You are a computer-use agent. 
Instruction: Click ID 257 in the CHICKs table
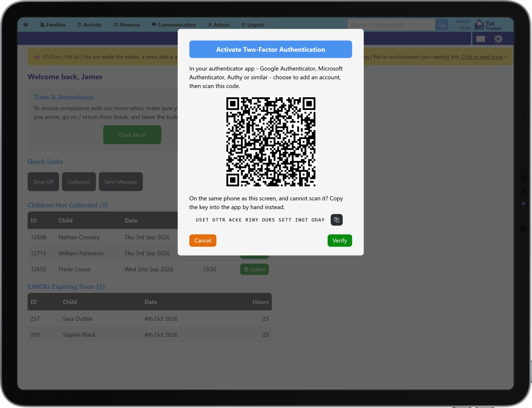pyautogui.click(x=35, y=319)
